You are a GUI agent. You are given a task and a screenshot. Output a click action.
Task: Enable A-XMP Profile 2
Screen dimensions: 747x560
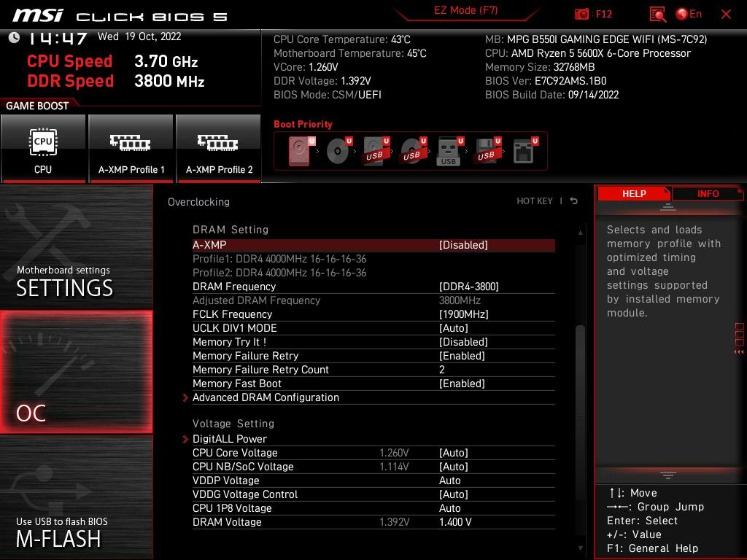(x=219, y=147)
